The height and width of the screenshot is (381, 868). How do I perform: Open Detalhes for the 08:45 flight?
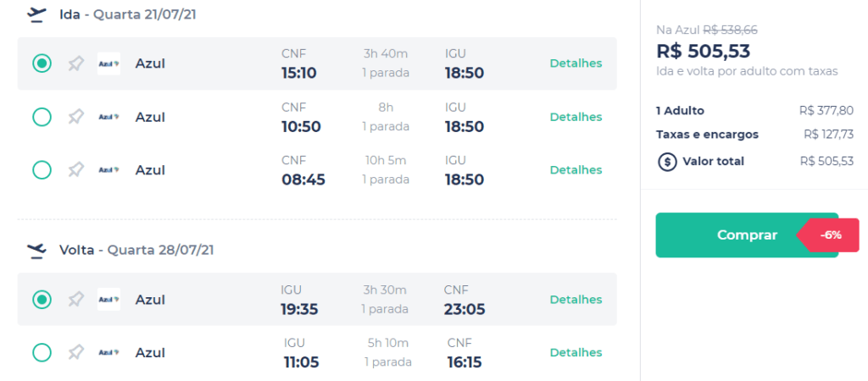point(576,170)
